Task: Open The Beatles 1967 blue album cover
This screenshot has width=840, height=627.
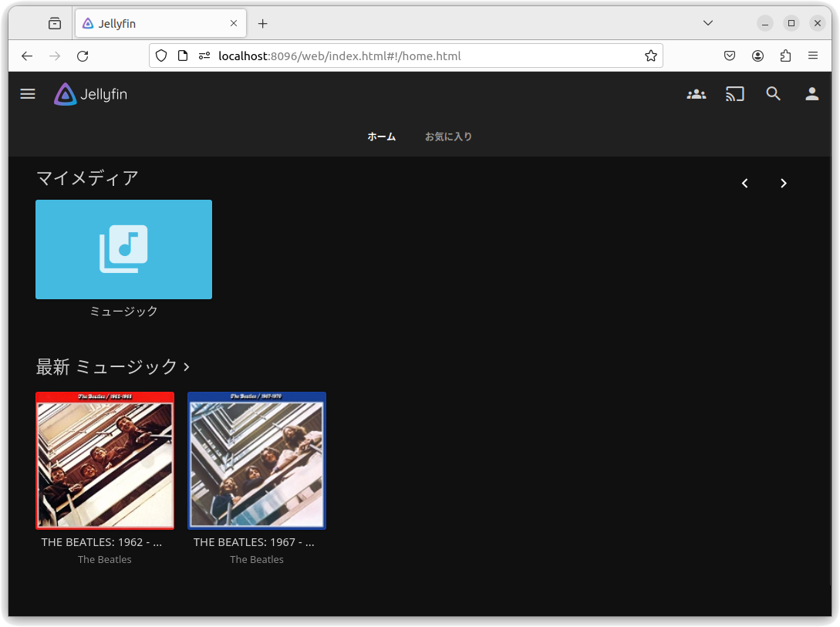Action: 257,460
